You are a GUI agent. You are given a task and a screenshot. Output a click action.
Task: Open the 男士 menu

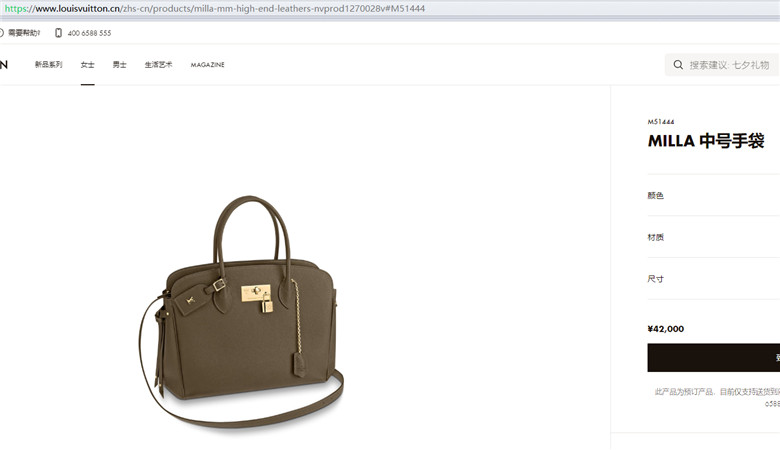click(x=119, y=65)
